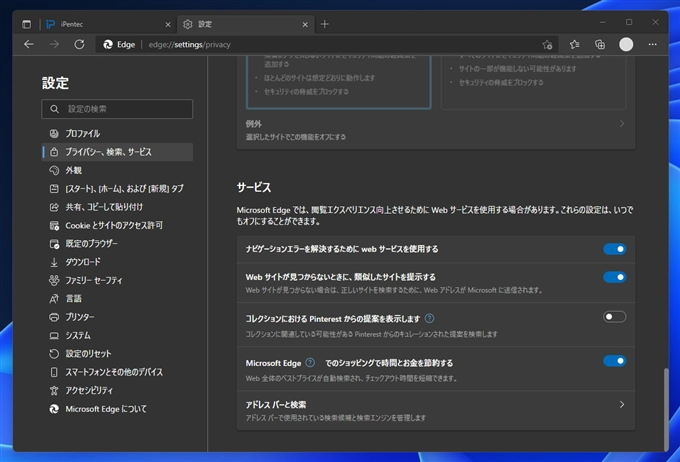This screenshot has height=462, width=680.
Task: Click the アドレス バーと検索 label
Action: click(x=276, y=405)
